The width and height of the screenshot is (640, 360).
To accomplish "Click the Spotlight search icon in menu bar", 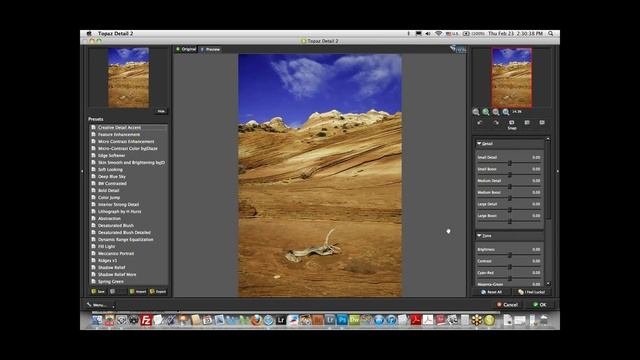I will click(x=551, y=33).
